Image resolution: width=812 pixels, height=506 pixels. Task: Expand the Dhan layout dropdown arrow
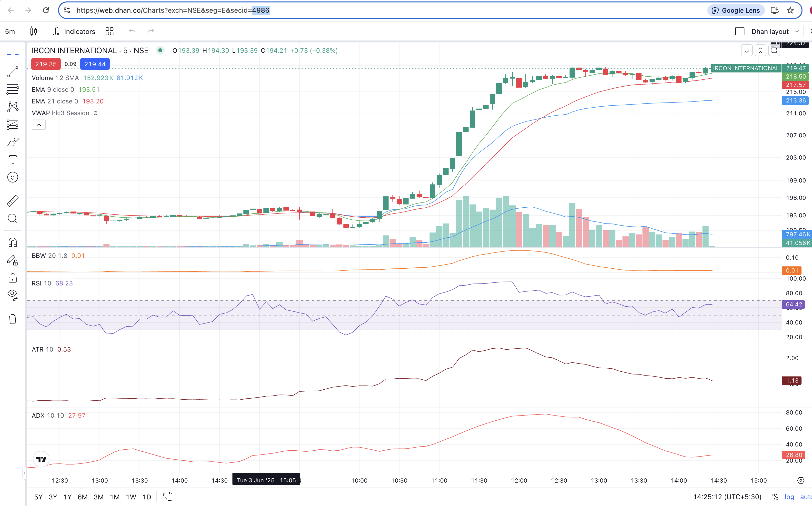point(797,31)
